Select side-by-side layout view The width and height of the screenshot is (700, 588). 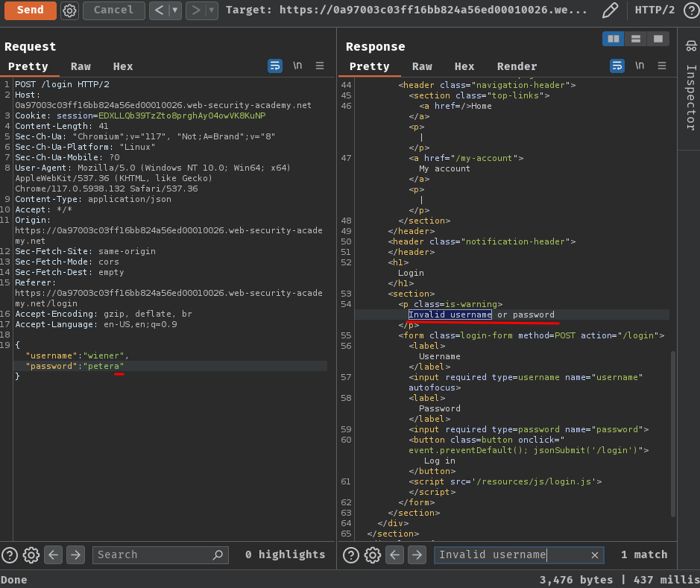[x=614, y=39]
